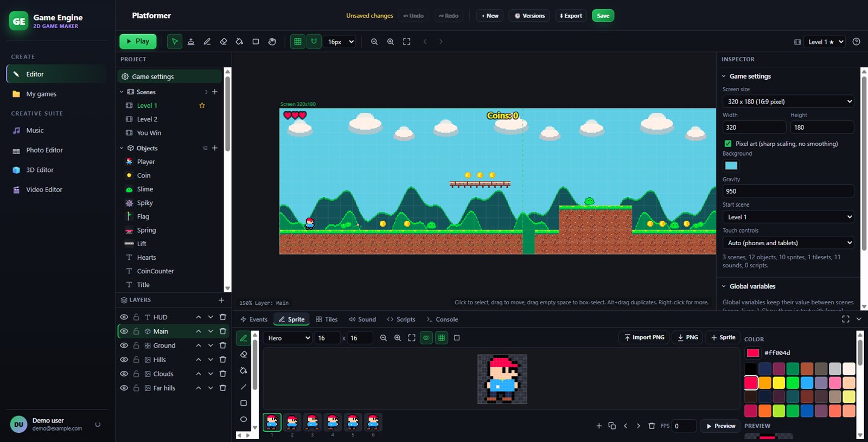Open the Screen size dropdown
Screen dimensions: 868x442
coord(788,101)
